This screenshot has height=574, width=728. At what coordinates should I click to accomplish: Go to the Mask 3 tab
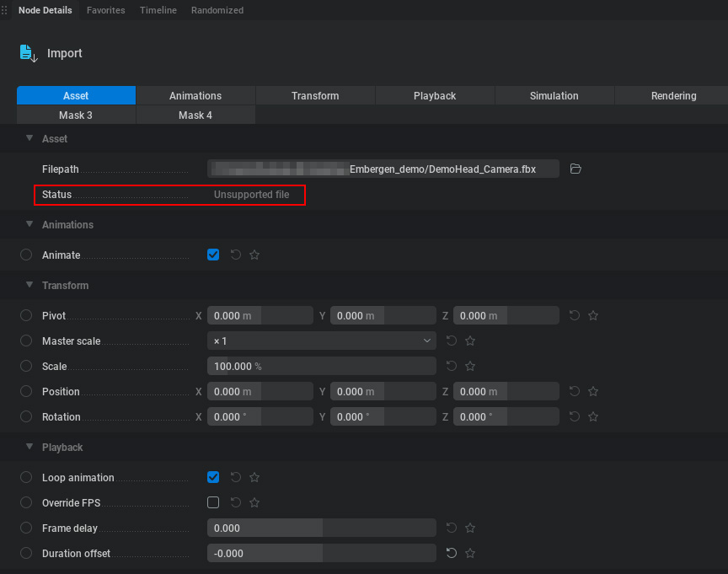pyautogui.click(x=76, y=115)
